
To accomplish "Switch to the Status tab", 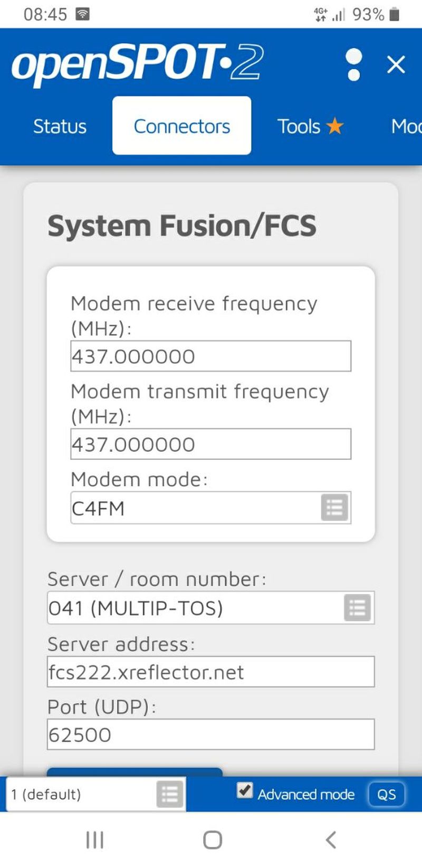I will click(60, 126).
